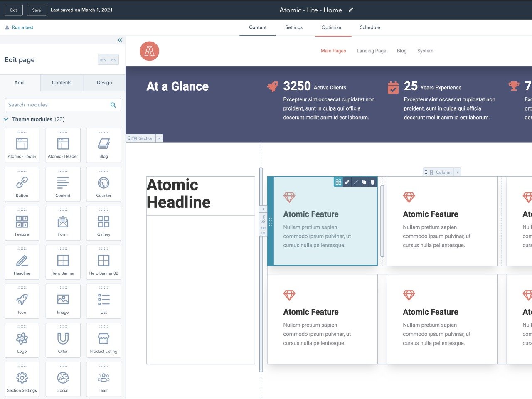Select the Section Settings module
The width and height of the screenshot is (532, 399).
22,379
